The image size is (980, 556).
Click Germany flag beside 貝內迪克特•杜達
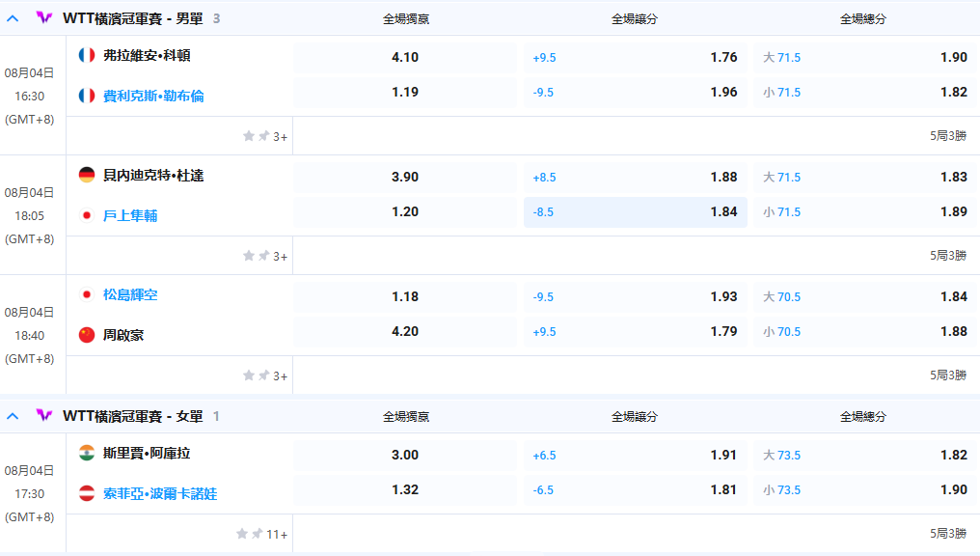pos(87,175)
